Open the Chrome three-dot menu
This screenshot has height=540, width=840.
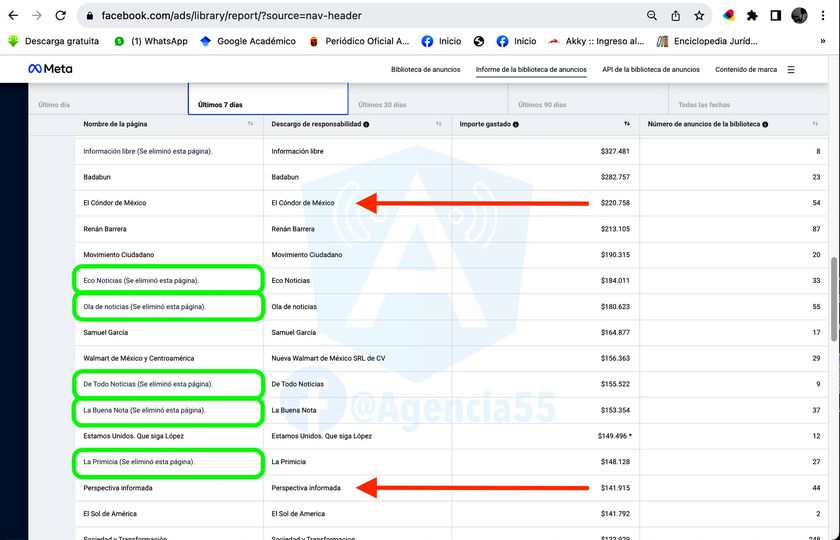[x=823, y=16]
